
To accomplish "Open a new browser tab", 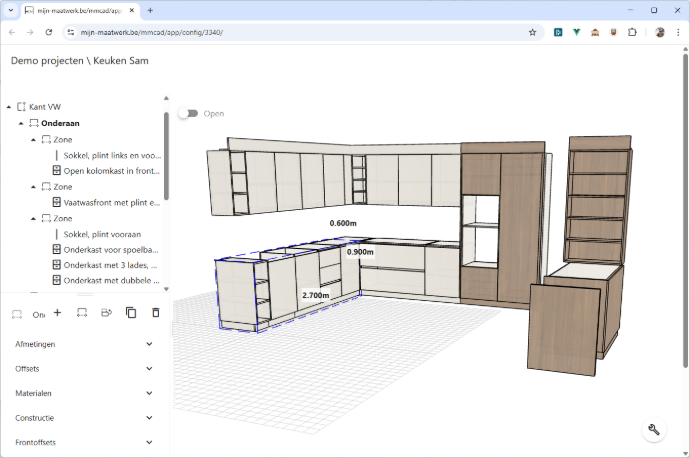I will click(150, 10).
